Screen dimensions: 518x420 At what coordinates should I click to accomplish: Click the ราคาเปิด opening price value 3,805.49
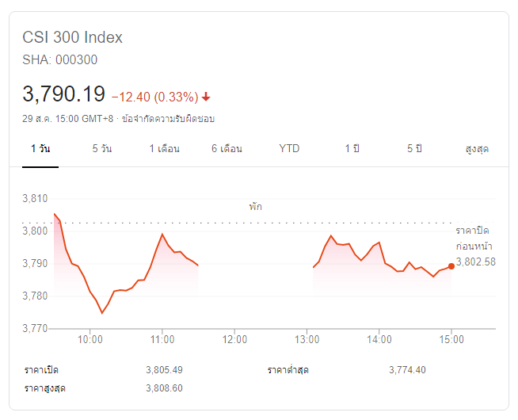click(x=164, y=370)
